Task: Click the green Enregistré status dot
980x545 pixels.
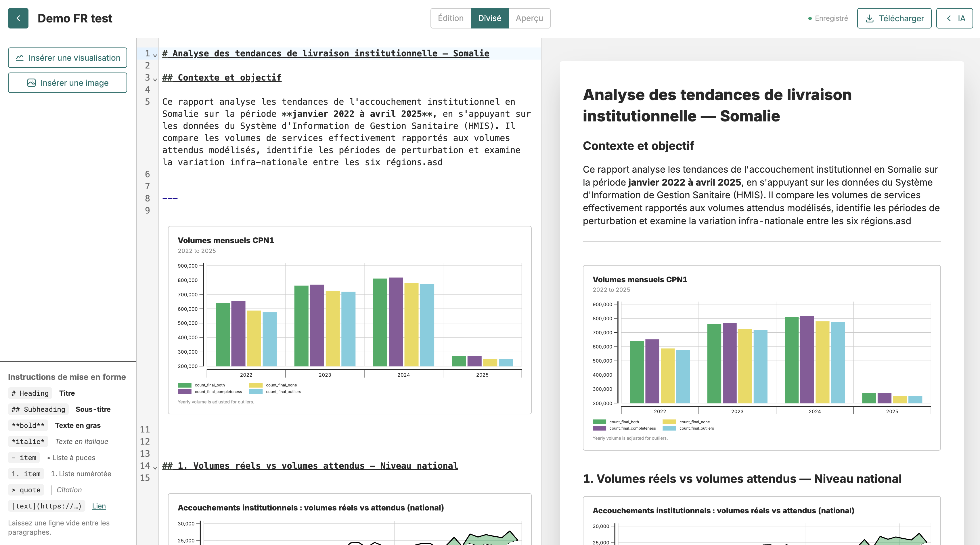Action: coord(810,18)
